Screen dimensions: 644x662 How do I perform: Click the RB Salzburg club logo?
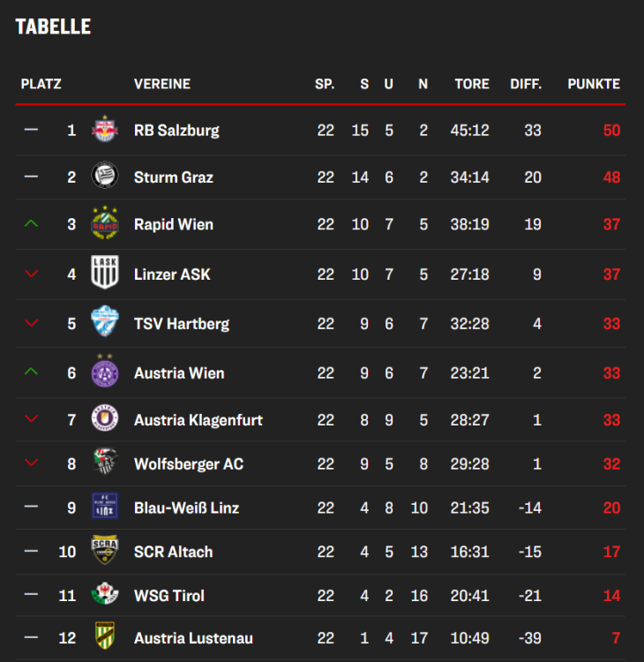click(105, 130)
